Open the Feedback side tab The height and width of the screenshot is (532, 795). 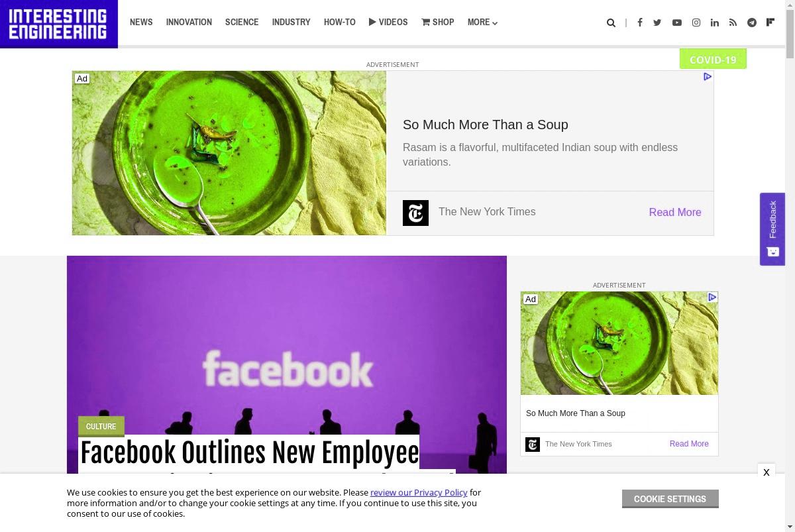pos(772,229)
